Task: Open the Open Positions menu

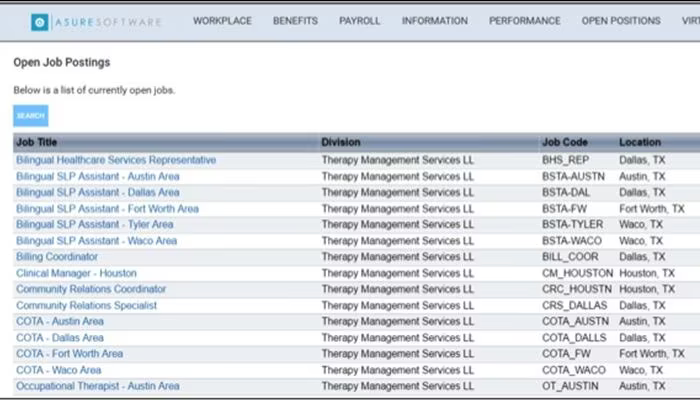Action: (621, 21)
